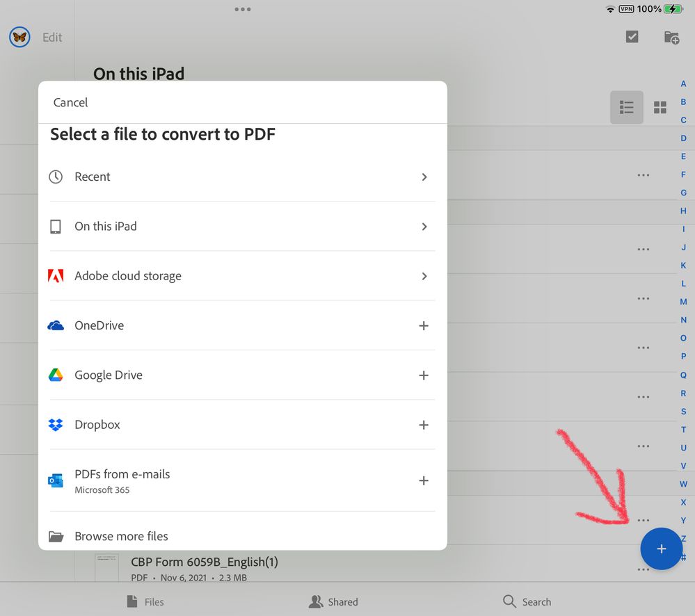695x616 pixels.
Task: Select Google Drive as file source
Action: (243, 375)
